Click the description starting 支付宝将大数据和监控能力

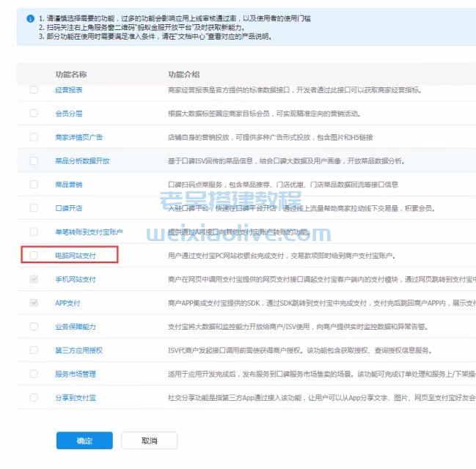(x=299, y=327)
